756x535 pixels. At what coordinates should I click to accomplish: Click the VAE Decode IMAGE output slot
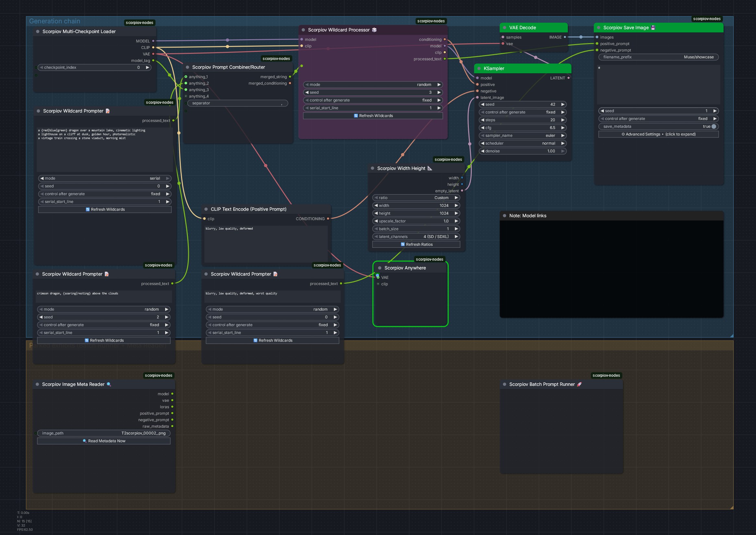565,37
